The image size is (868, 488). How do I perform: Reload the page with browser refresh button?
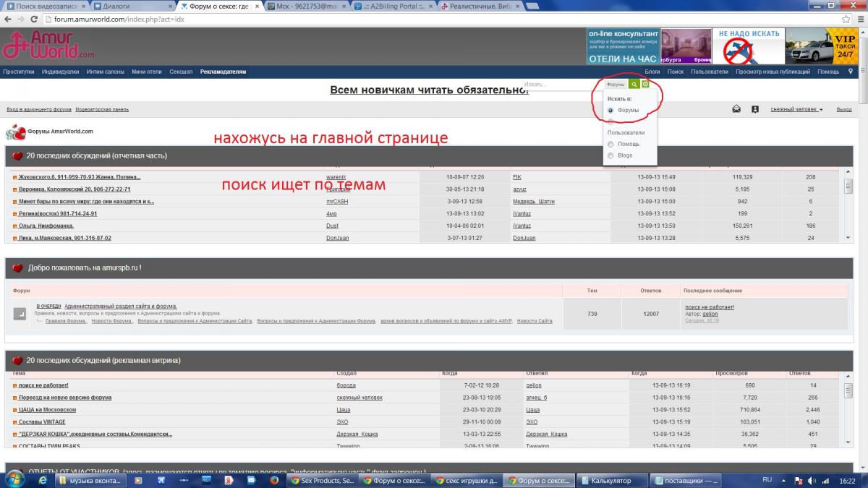tap(34, 19)
